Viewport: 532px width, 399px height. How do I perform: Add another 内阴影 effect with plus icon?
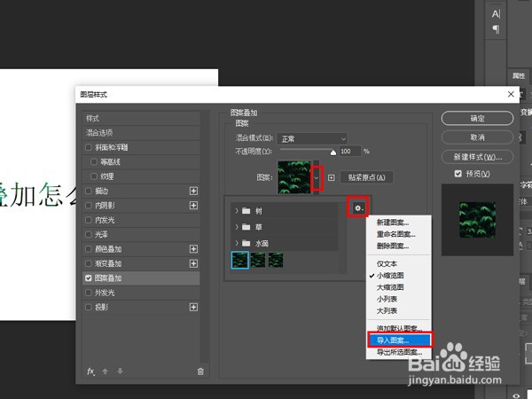point(193,206)
